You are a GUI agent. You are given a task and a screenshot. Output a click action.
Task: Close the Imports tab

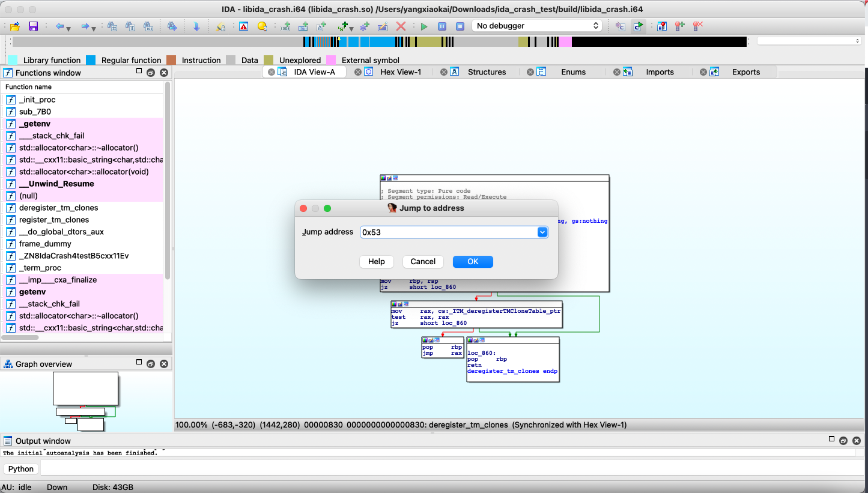[x=617, y=72]
